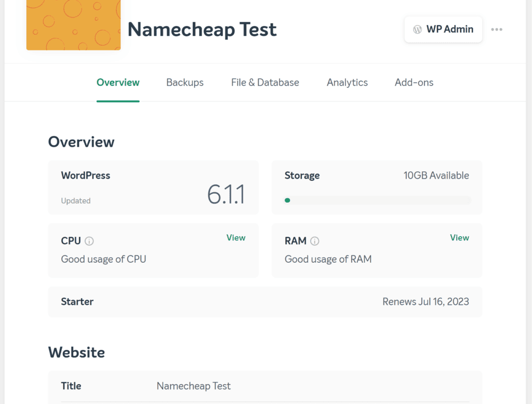Open WP Admin

[x=443, y=30]
